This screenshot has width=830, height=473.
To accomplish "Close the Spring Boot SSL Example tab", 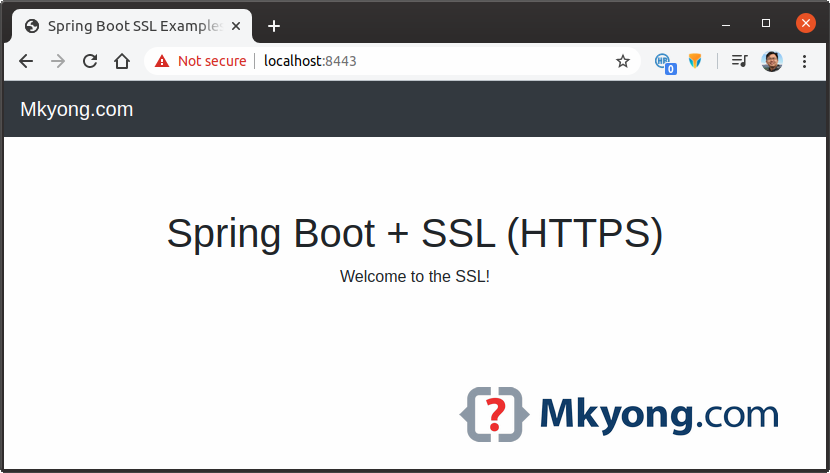I will tap(236, 26).
